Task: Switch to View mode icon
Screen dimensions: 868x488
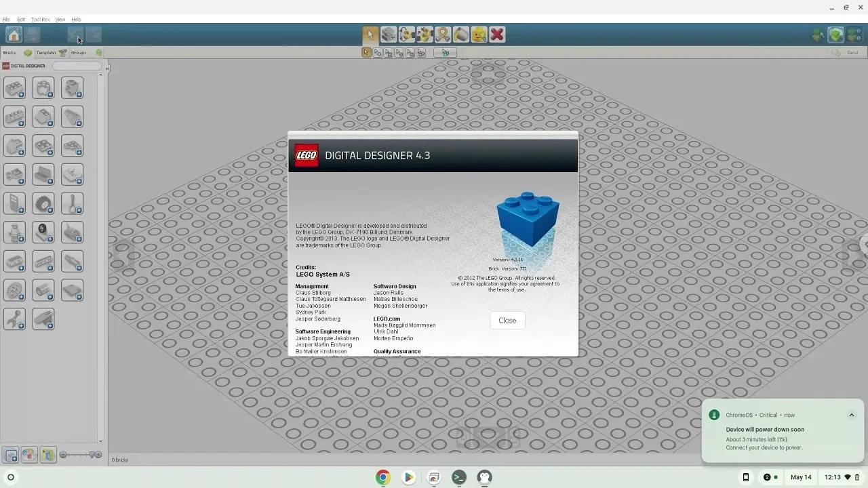Action: click(x=836, y=35)
